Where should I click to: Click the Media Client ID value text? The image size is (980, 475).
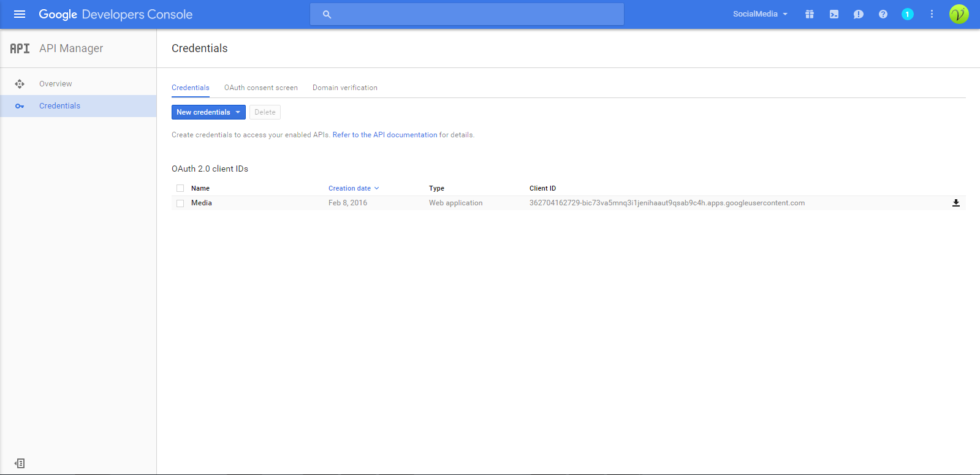point(667,203)
